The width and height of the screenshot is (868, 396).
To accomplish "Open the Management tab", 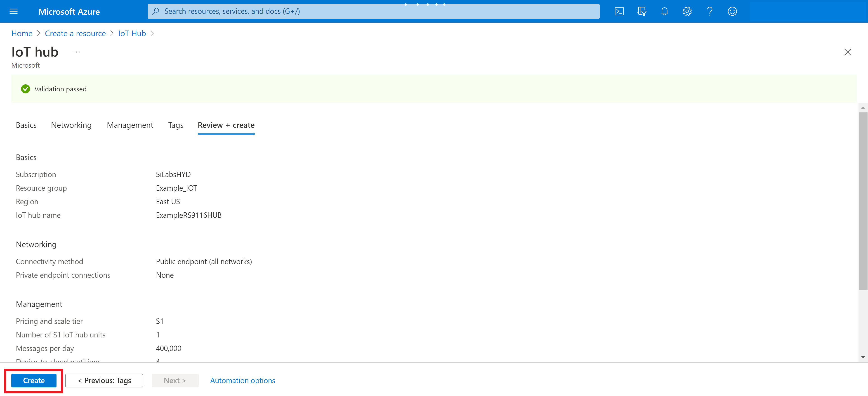I will click(x=130, y=125).
